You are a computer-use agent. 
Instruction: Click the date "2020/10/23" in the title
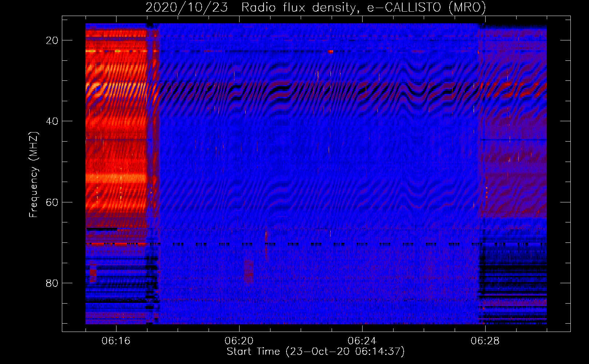click(x=187, y=7)
